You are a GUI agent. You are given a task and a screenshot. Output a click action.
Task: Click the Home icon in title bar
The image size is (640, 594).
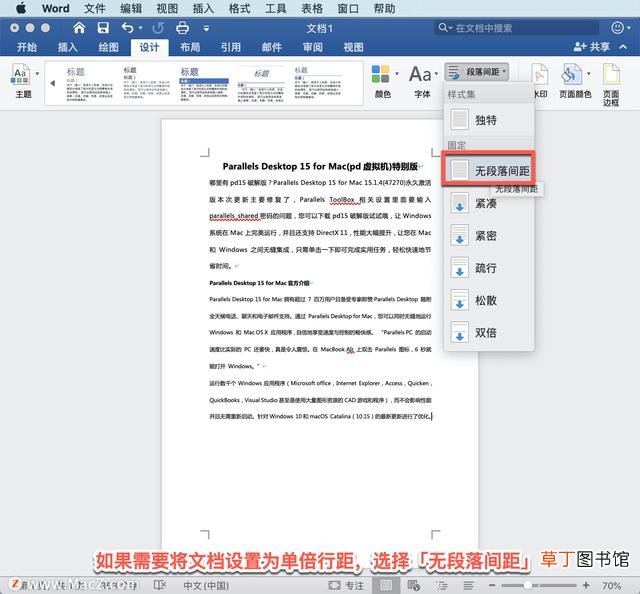[79, 28]
